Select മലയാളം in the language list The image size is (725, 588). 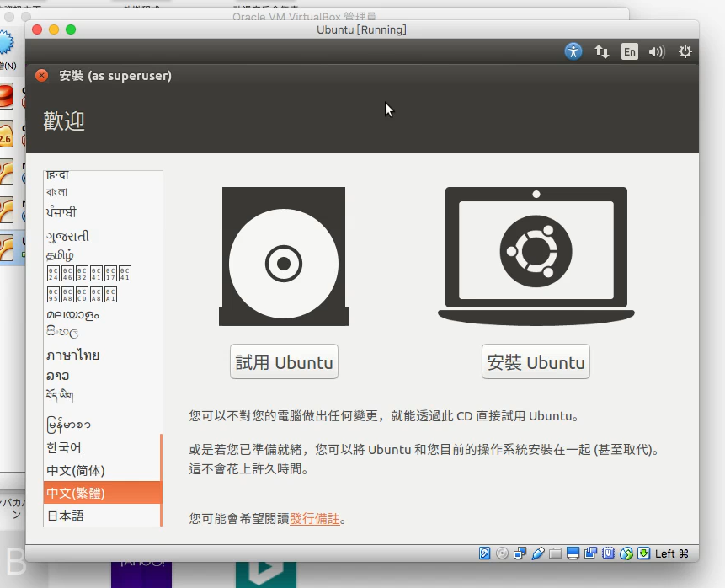coord(102,314)
